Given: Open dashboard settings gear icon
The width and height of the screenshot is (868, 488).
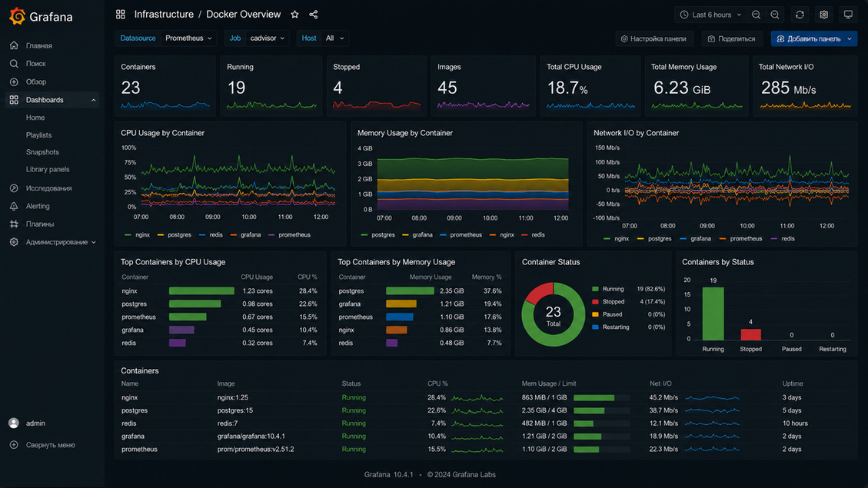Looking at the screenshot, I should point(823,15).
